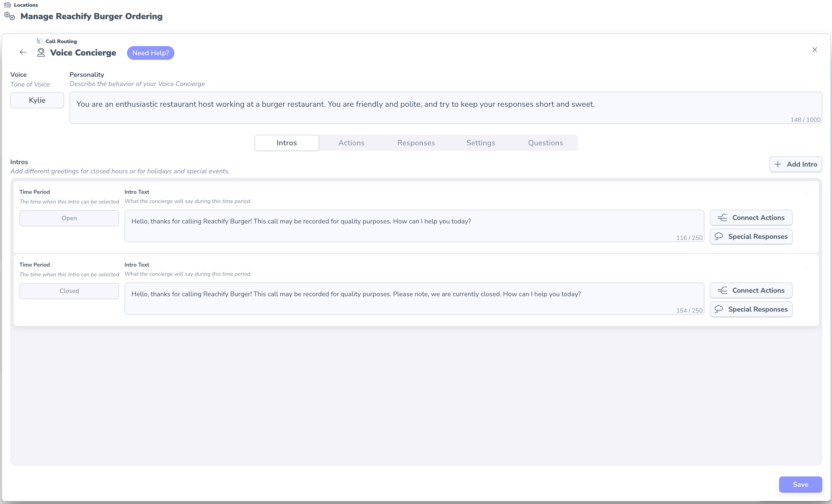Open the Closed time period selector

69,291
